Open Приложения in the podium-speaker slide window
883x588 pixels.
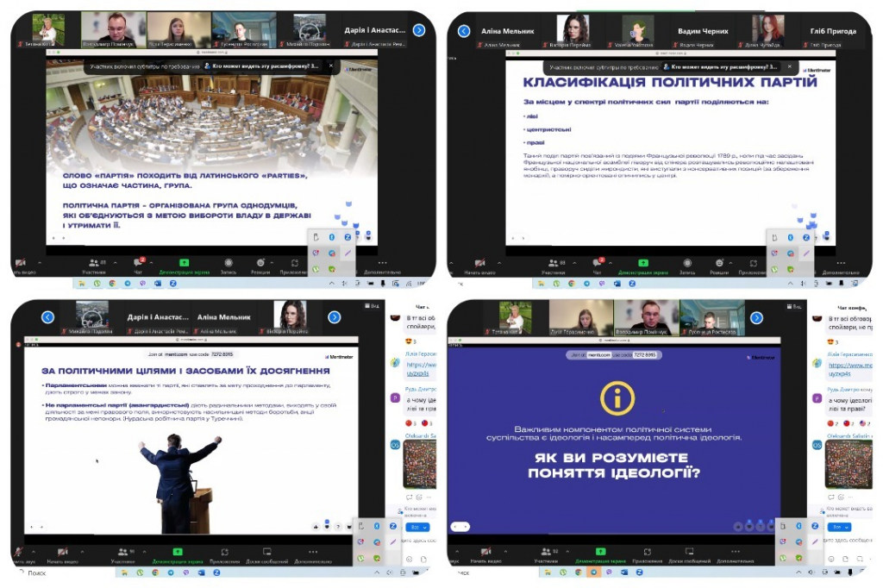[225, 554]
